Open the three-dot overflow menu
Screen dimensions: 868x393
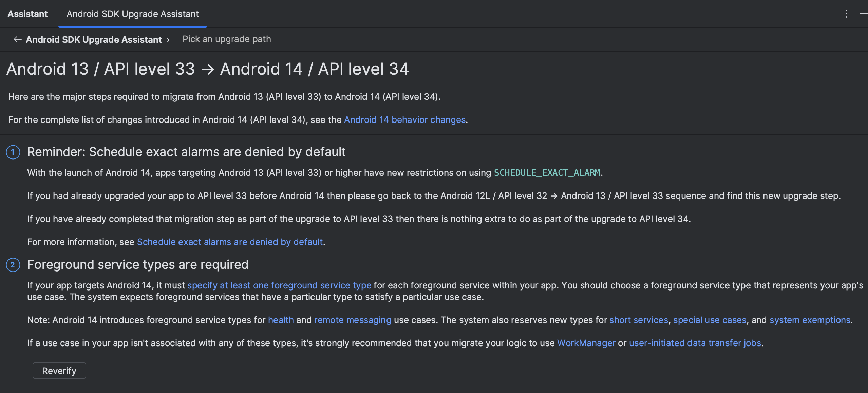coord(846,14)
